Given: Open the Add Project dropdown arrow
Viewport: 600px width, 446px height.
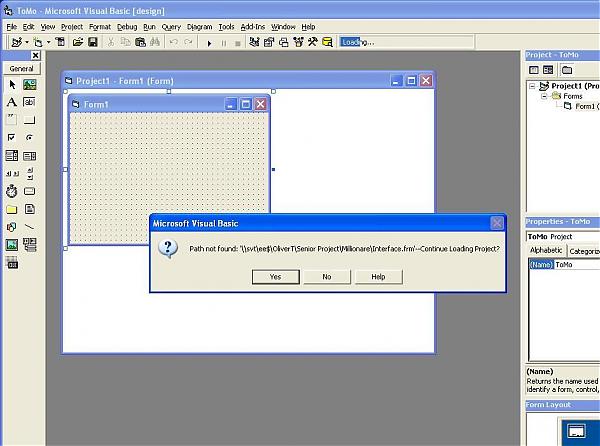Looking at the screenshot, I should (x=27, y=42).
